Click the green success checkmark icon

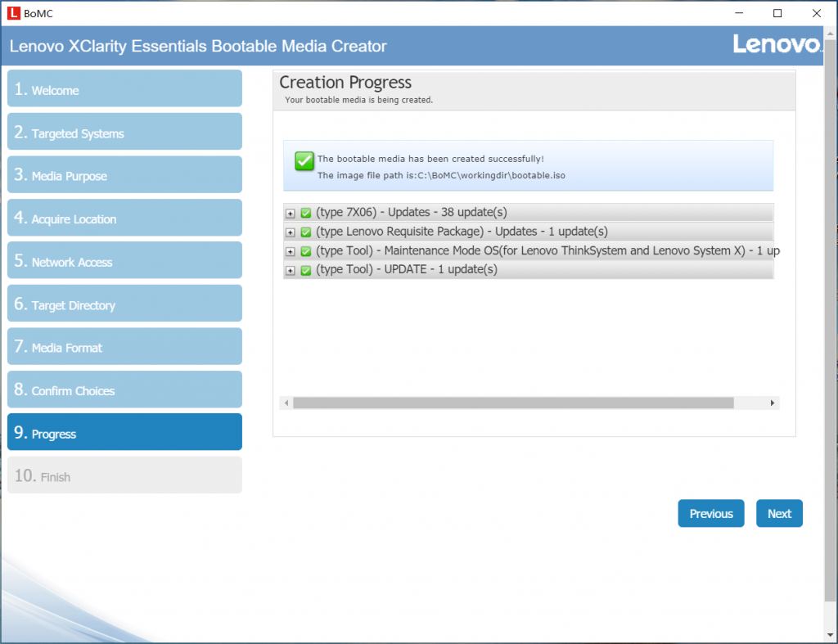(304, 160)
